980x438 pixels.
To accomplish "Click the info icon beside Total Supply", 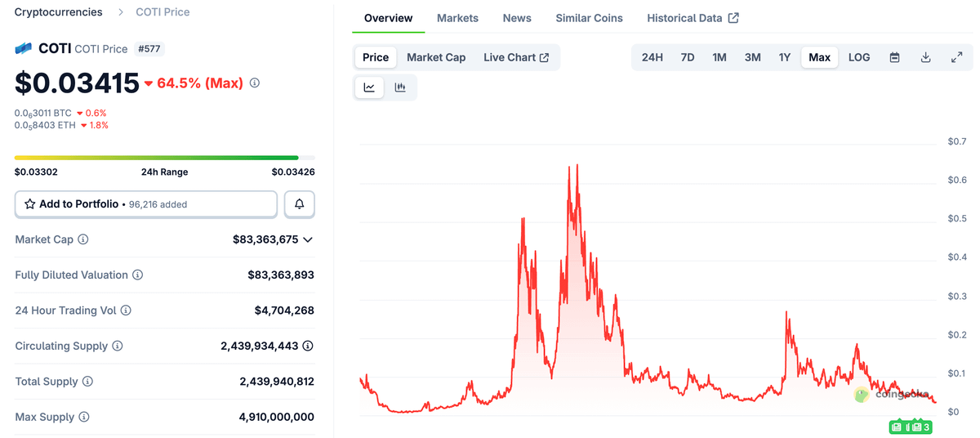I will click(87, 382).
